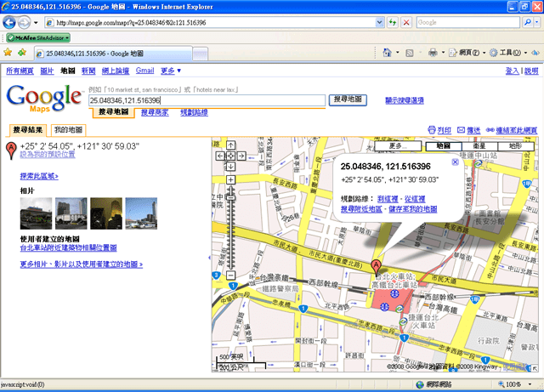Select the 規劃路線 tab

[x=194, y=112]
